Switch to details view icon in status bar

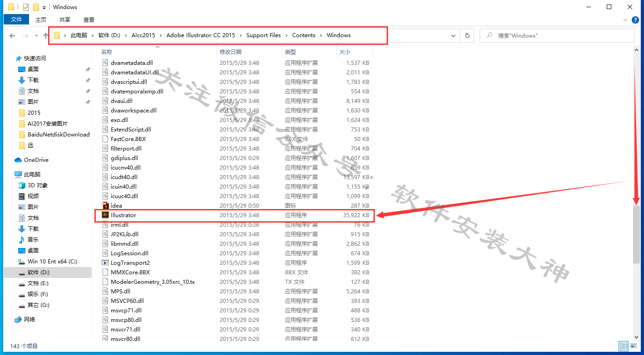[624, 346]
